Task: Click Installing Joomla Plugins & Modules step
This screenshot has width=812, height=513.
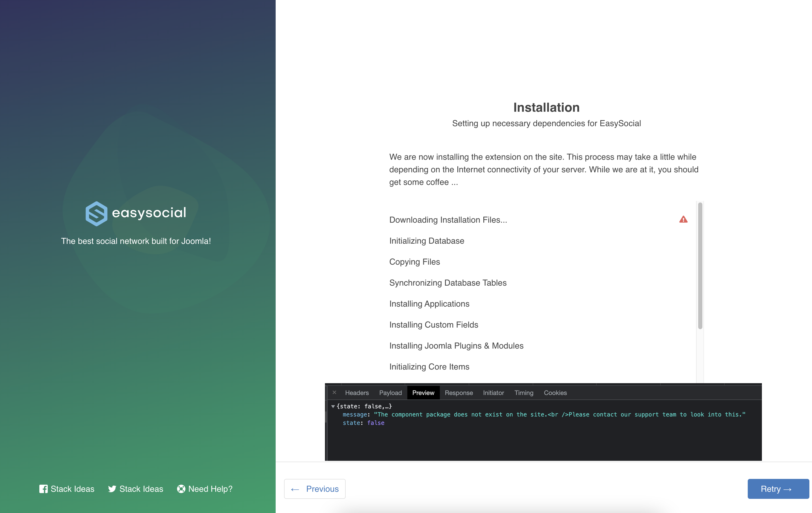Action: pyautogui.click(x=456, y=346)
